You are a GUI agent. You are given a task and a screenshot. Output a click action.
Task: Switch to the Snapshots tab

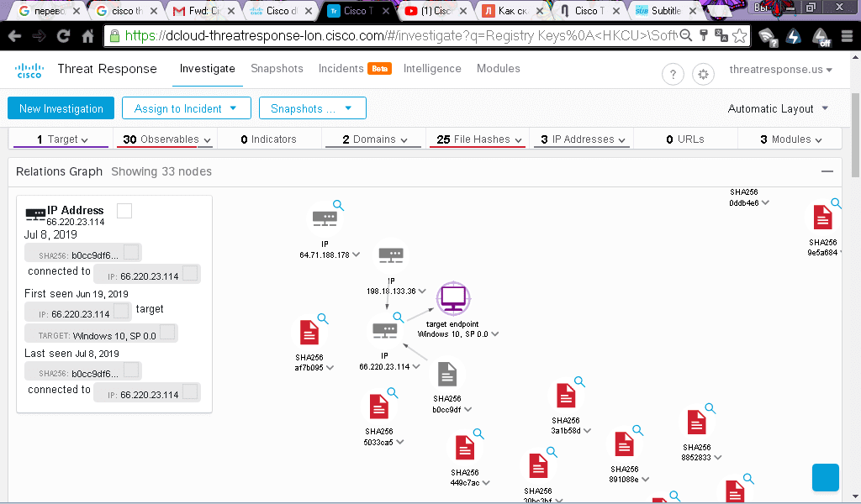pyautogui.click(x=277, y=69)
